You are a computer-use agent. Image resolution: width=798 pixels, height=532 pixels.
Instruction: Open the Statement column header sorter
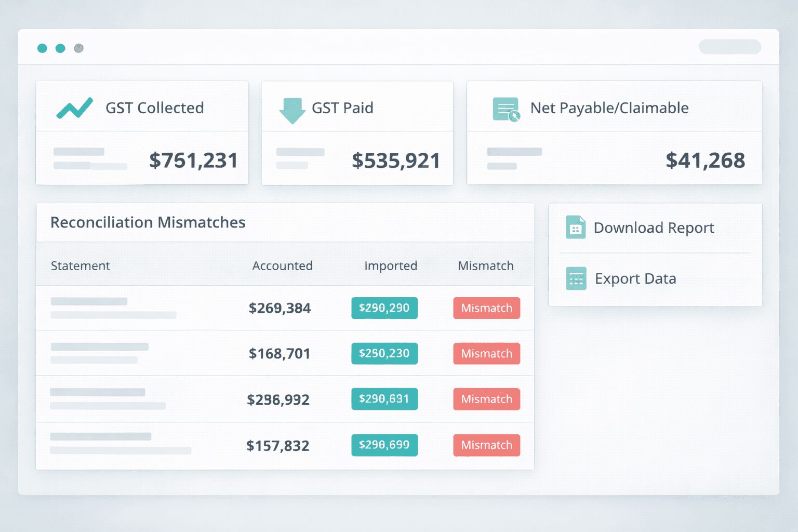(80, 265)
